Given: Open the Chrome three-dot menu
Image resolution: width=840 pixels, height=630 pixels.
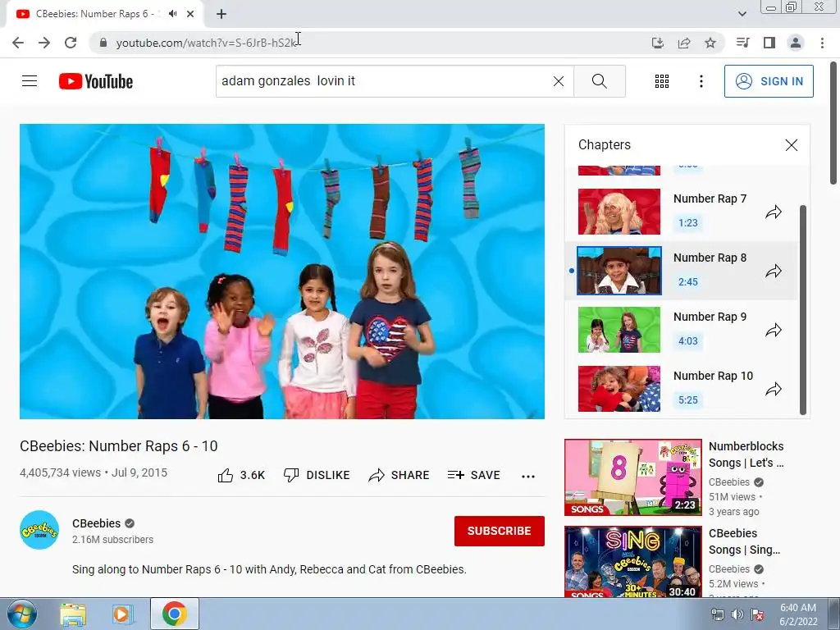Looking at the screenshot, I should tap(822, 43).
